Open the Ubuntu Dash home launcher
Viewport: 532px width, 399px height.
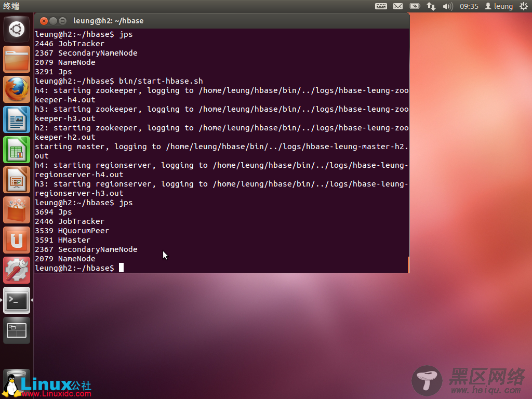(16, 29)
